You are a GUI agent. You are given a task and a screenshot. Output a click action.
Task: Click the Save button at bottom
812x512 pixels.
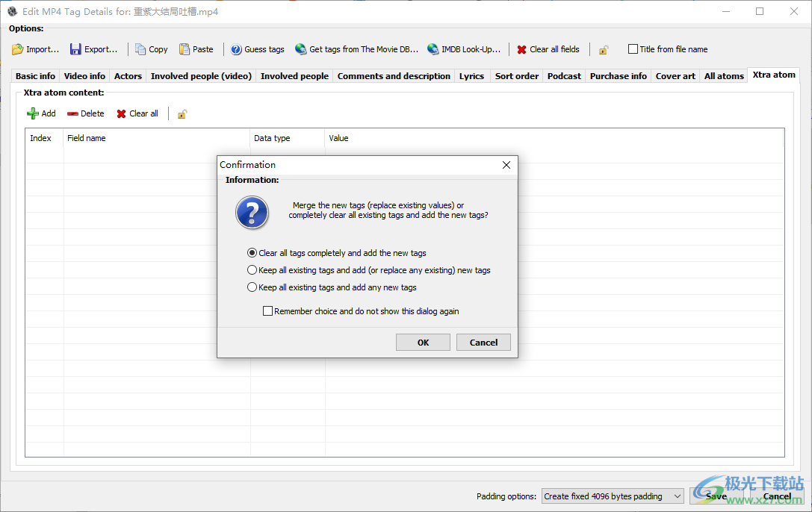[716, 496]
